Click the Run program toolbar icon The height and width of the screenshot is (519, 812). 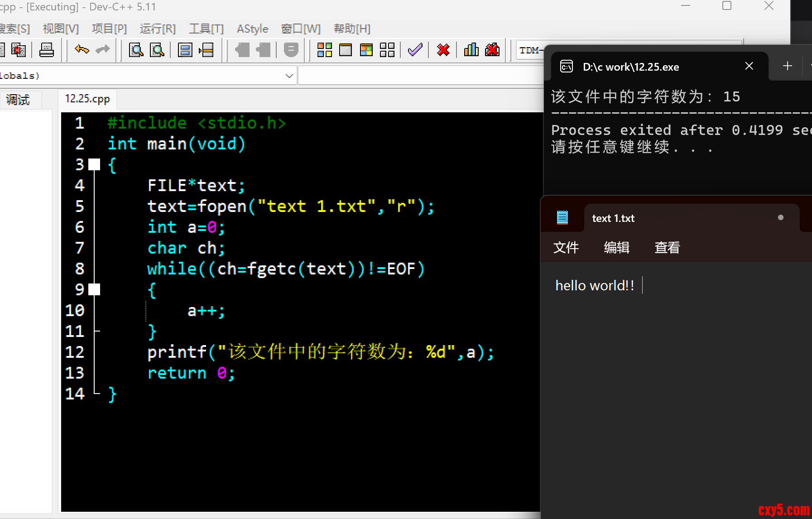click(346, 50)
